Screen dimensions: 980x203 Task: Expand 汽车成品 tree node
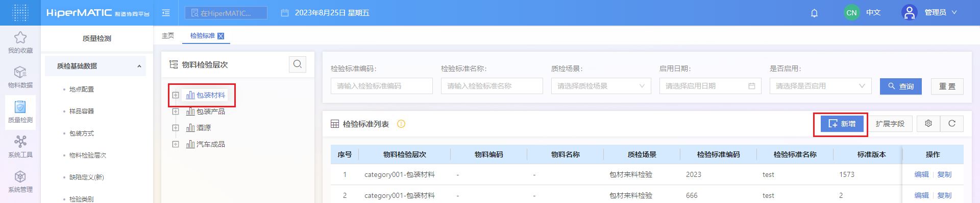click(x=176, y=144)
